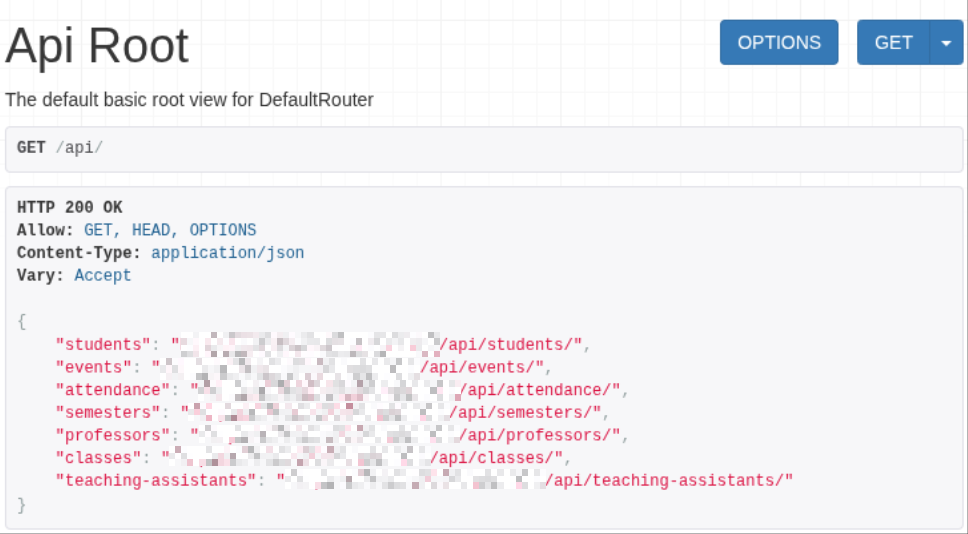This screenshot has height=534, width=968.
Task: Select the "HTTP 200 OK" status text
Action: (x=70, y=207)
